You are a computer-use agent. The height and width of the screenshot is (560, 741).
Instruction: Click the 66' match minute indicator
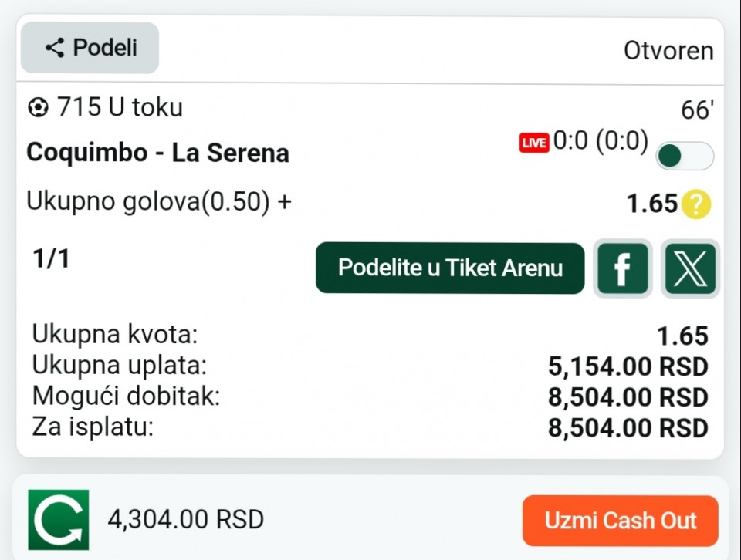[695, 111]
